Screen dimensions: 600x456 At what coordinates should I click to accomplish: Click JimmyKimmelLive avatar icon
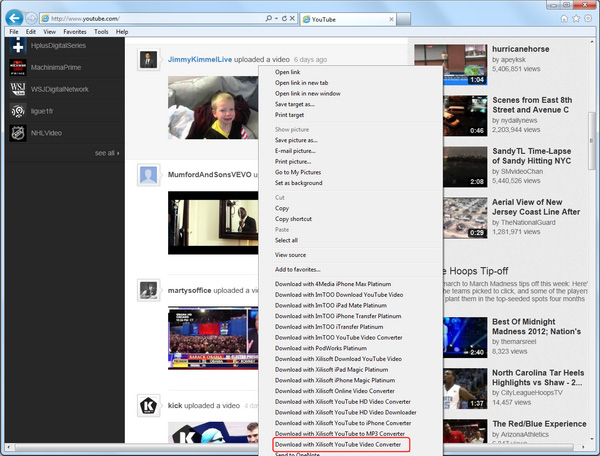[148, 60]
